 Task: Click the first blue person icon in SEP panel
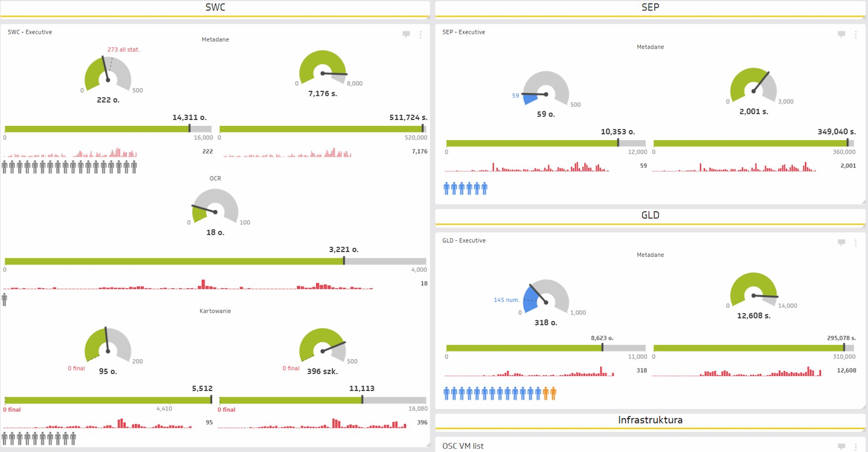(447, 188)
